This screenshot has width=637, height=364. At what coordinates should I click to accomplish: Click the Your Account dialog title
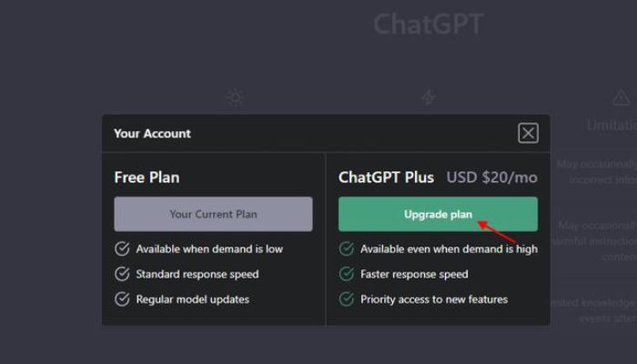(x=152, y=134)
